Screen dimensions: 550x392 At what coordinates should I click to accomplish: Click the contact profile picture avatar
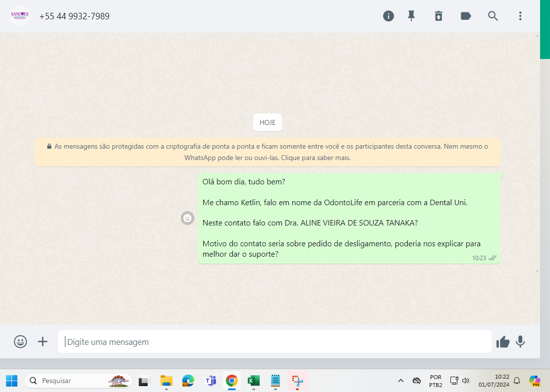20,16
